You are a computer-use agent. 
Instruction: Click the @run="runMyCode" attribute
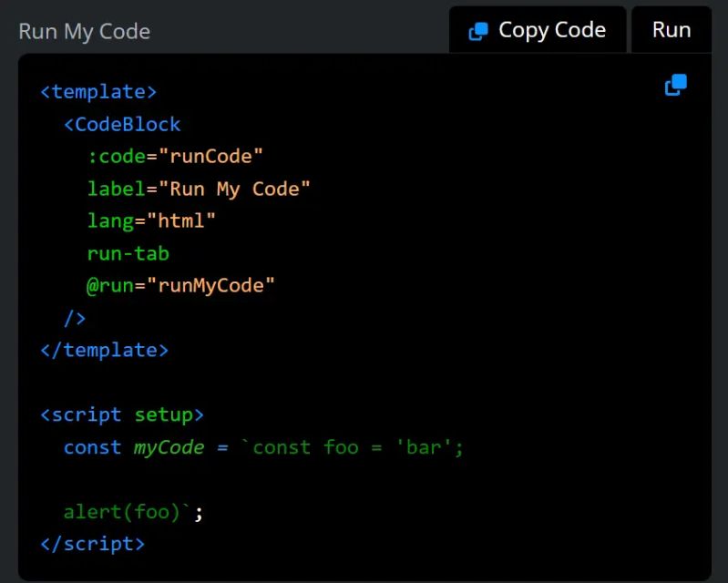[180, 285]
